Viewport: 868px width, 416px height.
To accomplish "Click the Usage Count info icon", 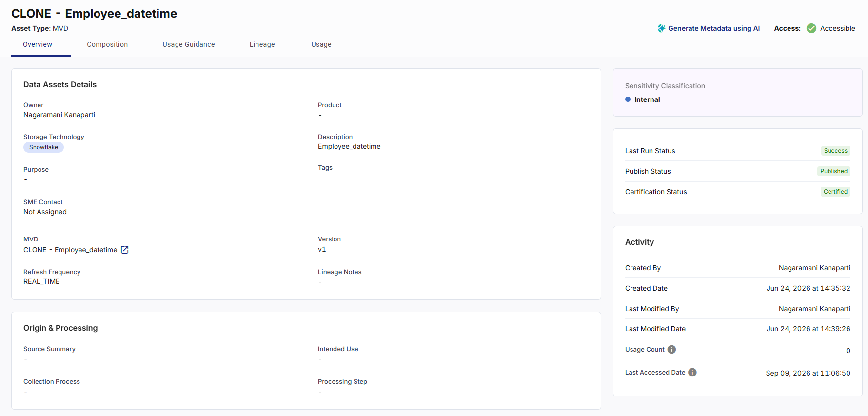I will tap(671, 349).
